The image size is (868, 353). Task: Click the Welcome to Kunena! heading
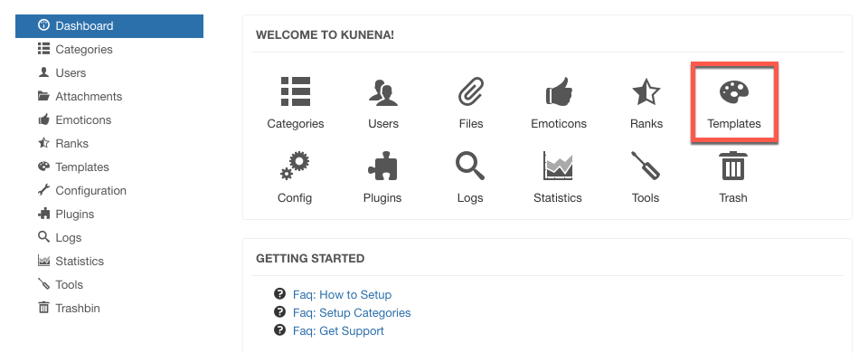point(325,35)
